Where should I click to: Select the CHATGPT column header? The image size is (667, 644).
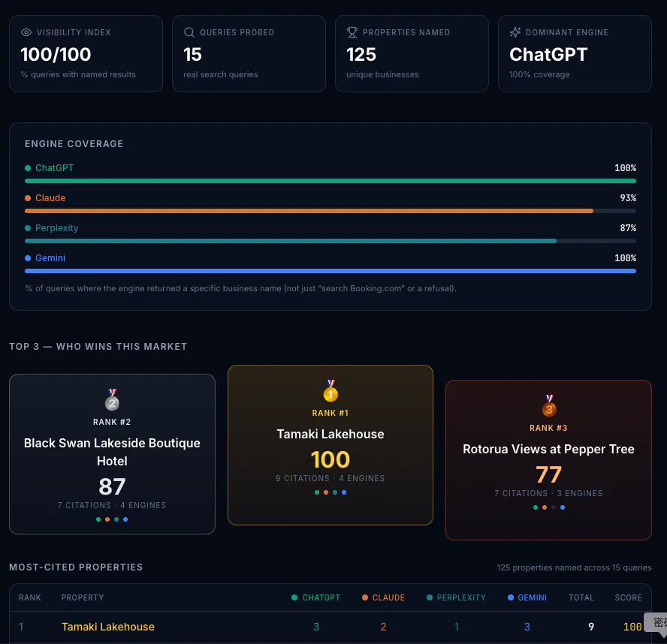coord(316,597)
